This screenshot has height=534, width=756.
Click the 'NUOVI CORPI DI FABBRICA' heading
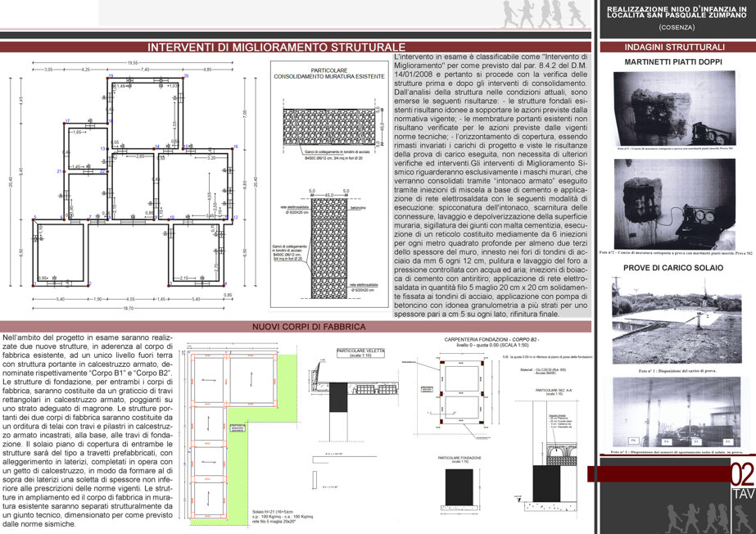pos(309,327)
